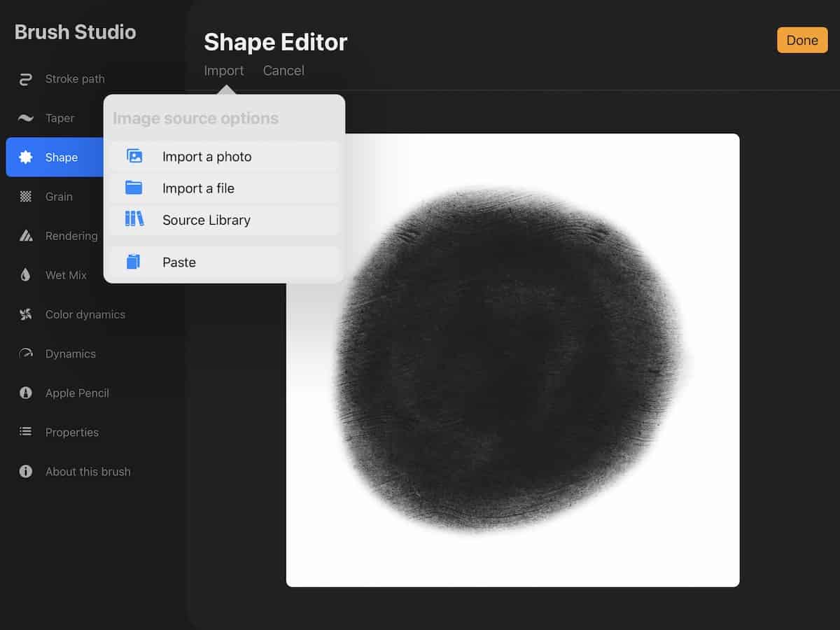840x630 pixels.
Task: Tap the brush shape preview image
Action: [512, 360]
